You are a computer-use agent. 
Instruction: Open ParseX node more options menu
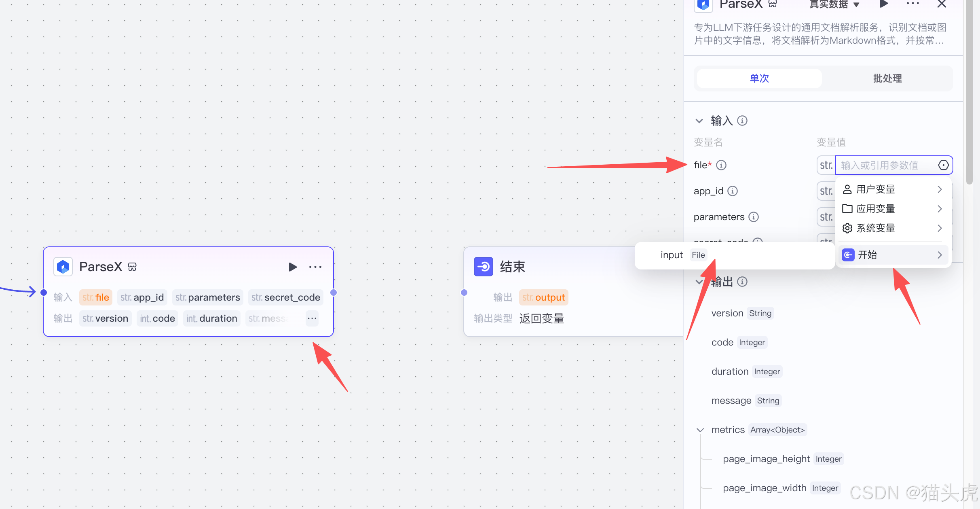(315, 267)
